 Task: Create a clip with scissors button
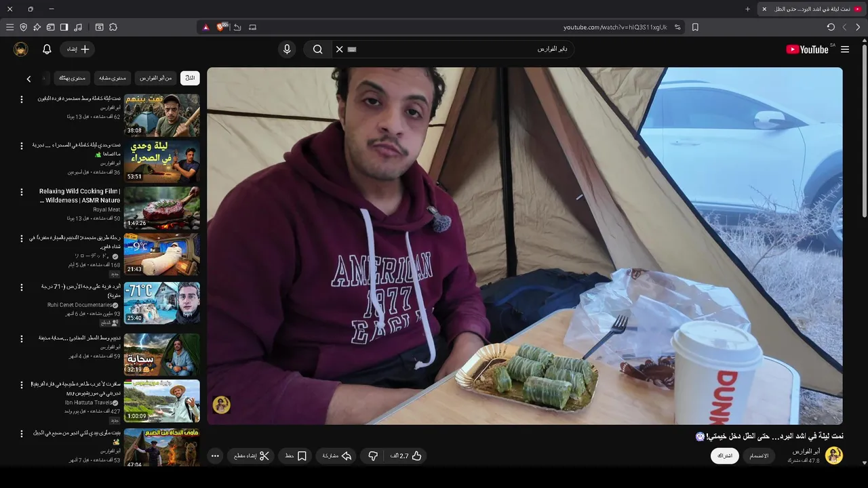(x=251, y=456)
